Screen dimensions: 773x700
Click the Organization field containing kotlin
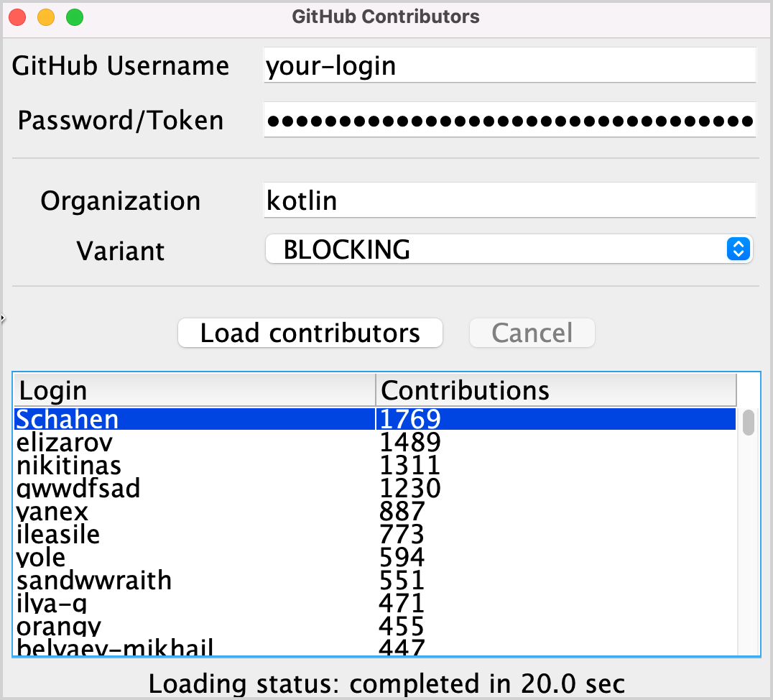click(510, 200)
